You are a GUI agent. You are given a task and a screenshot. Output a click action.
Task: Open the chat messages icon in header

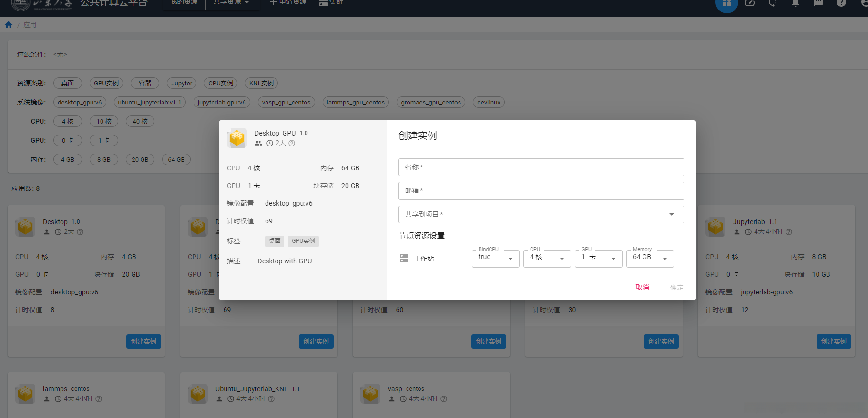[x=818, y=3]
